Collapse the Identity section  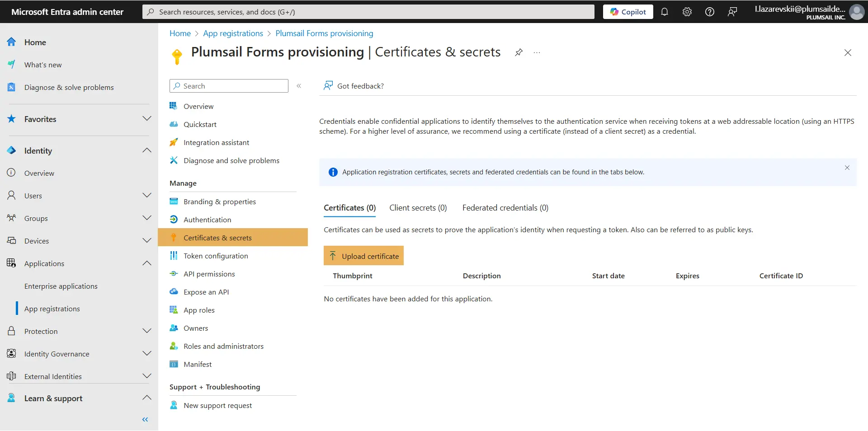click(147, 150)
